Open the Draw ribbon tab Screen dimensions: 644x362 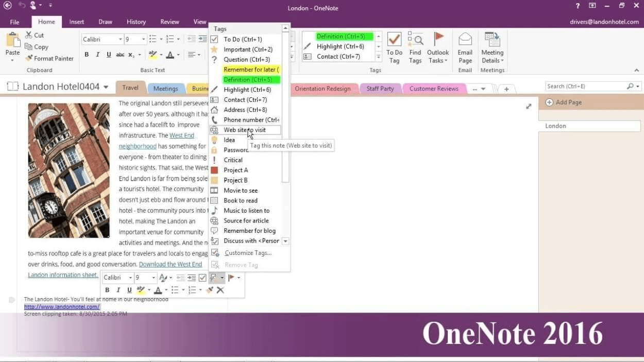click(106, 22)
